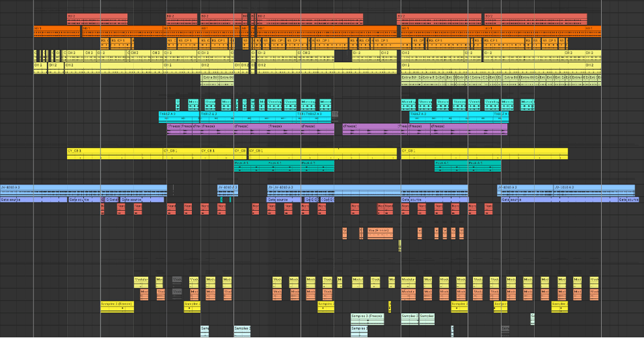
Task: Click the last teal Pluck clip
Action: (x=484, y=164)
